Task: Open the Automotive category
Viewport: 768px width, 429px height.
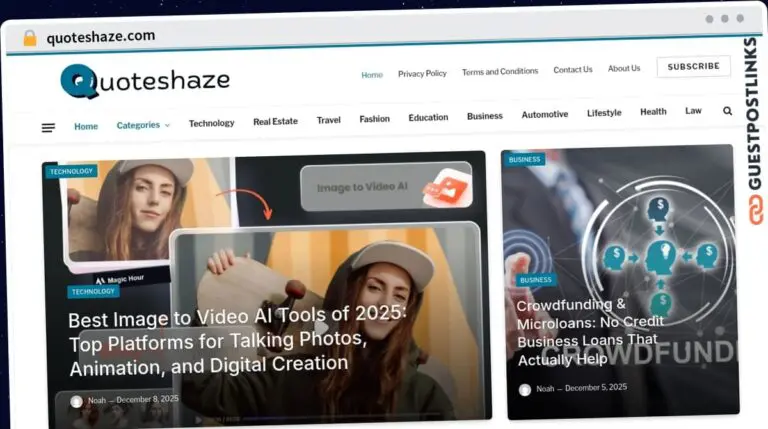Action: (x=545, y=115)
